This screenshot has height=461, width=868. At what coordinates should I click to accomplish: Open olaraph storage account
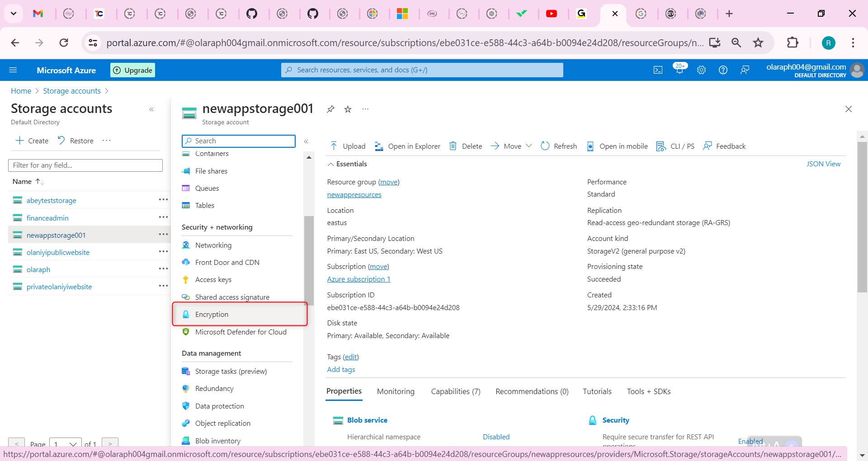pyautogui.click(x=38, y=269)
